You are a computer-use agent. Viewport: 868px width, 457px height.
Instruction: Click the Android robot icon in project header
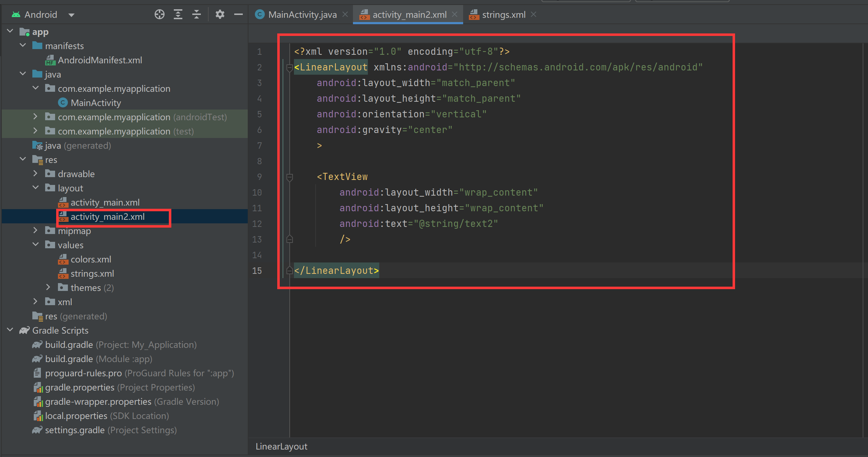[16, 15]
